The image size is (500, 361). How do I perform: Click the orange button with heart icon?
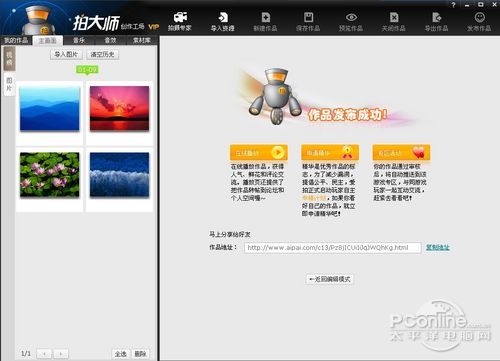click(x=401, y=153)
